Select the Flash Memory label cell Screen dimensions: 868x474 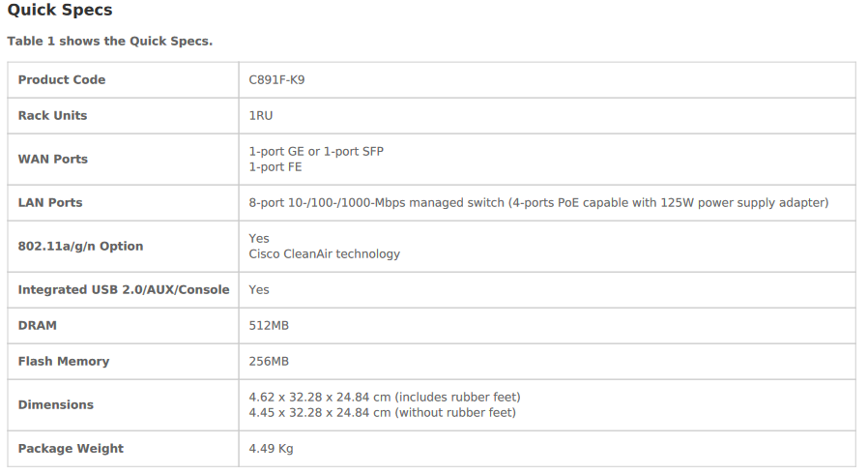coord(64,361)
